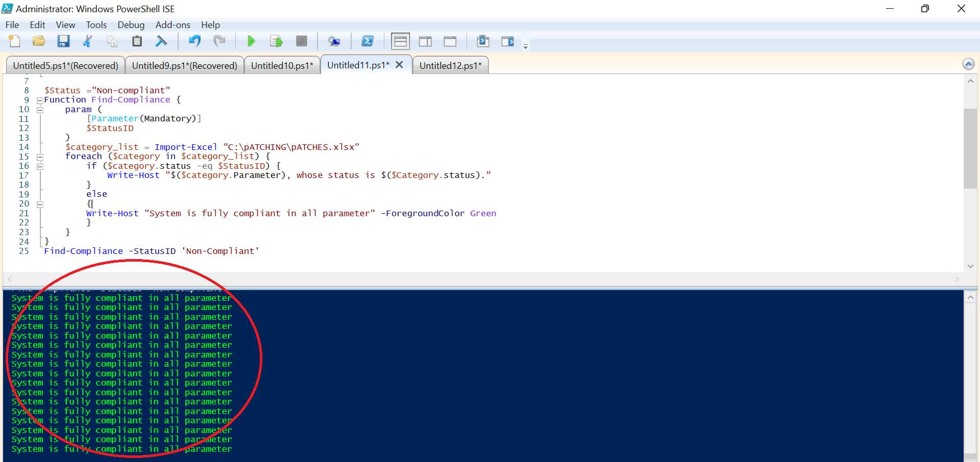Click line number 17 in the gutter
This screenshot has width=980, height=462.
click(x=24, y=175)
